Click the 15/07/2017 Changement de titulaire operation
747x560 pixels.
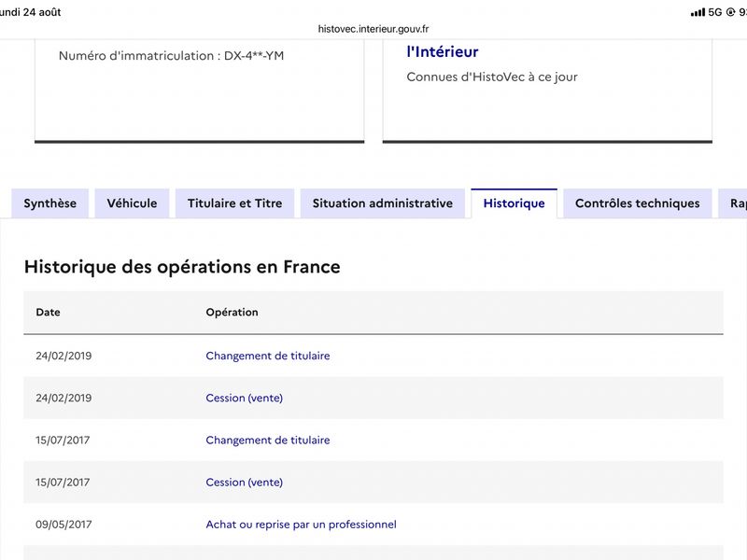click(268, 440)
